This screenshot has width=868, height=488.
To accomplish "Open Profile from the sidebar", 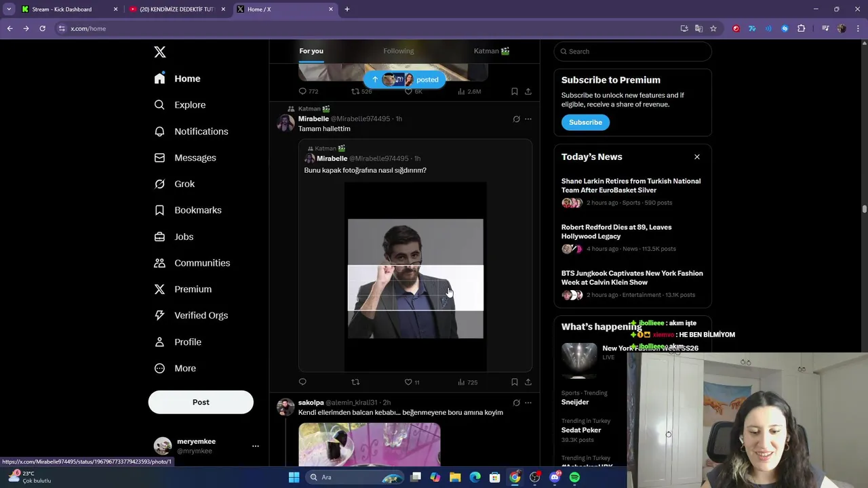I will coord(178,342).
